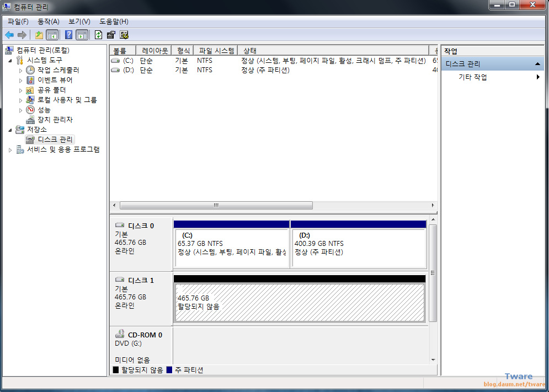Expand the 공유 폴더 node
The width and height of the screenshot is (549, 392).
click(20, 90)
